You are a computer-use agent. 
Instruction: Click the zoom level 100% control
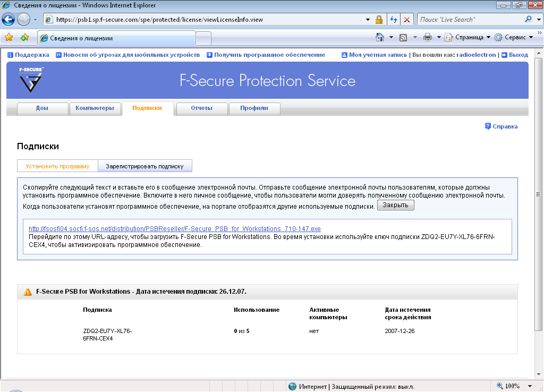click(508, 386)
